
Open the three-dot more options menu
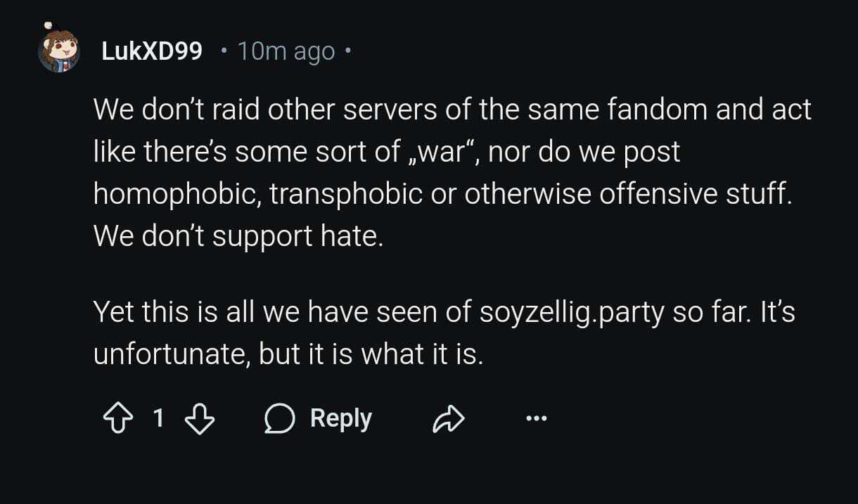535,420
